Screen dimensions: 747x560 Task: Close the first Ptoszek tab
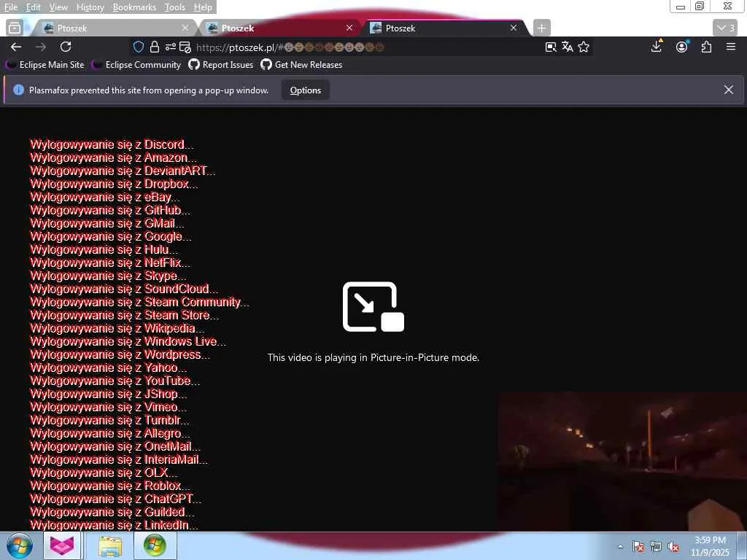pyautogui.click(x=185, y=28)
